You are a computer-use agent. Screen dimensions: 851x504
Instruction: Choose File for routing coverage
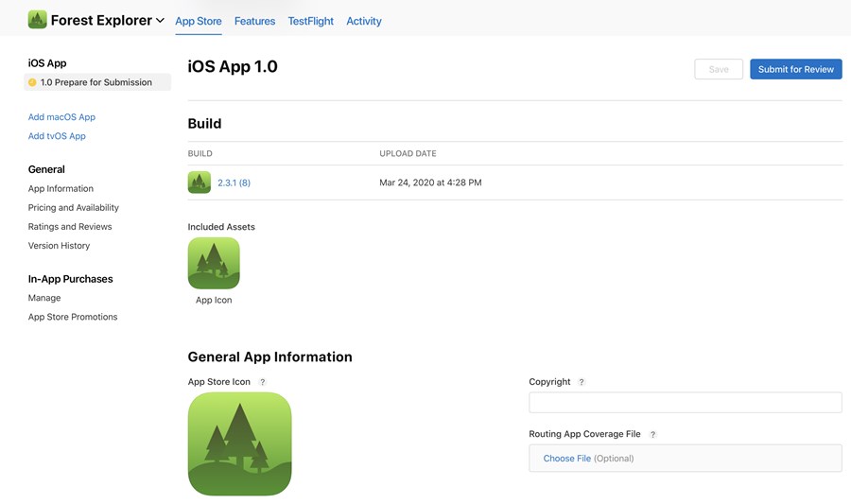coord(567,459)
